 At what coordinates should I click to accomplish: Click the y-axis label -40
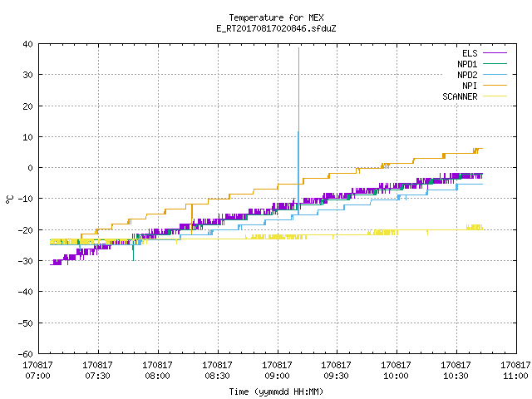pos(26,292)
